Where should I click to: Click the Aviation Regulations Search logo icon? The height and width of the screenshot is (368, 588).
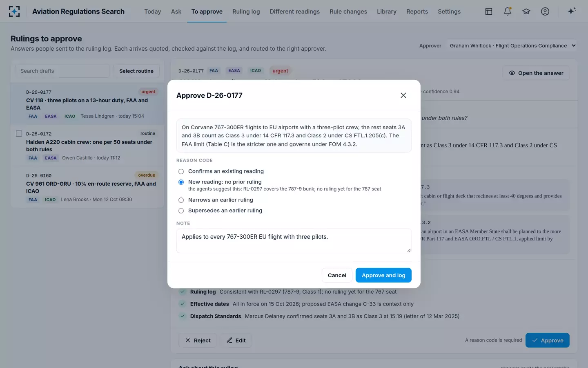pyautogui.click(x=14, y=11)
